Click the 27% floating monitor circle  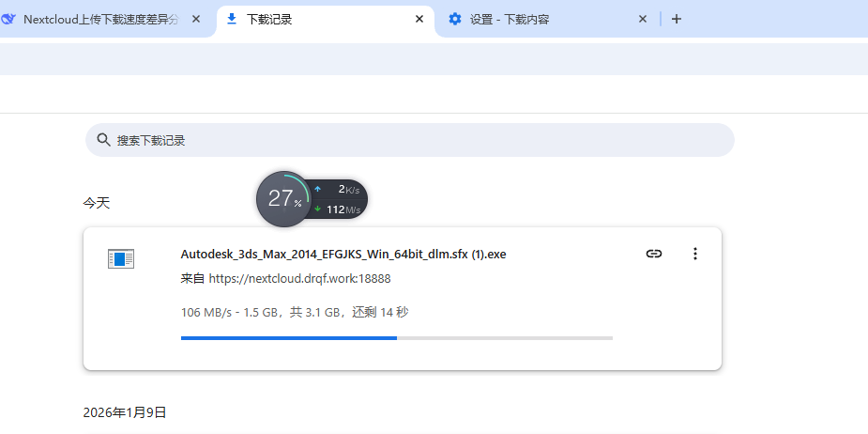pyautogui.click(x=283, y=198)
